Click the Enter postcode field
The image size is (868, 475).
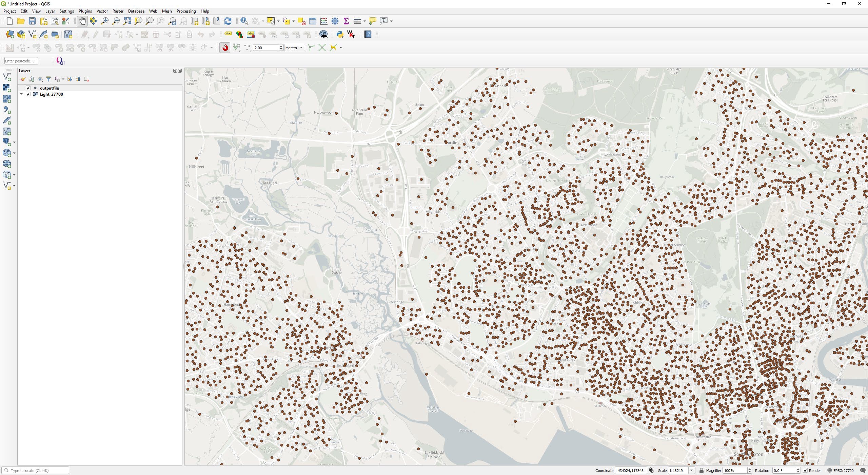click(x=21, y=61)
